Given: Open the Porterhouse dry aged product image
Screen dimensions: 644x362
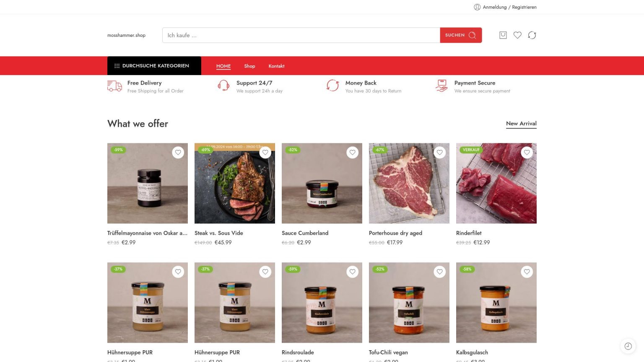Looking at the screenshot, I should 409,184.
